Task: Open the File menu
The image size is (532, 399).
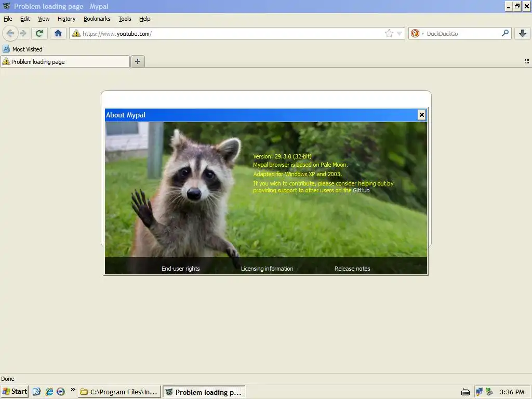Action: [x=8, y=19]
